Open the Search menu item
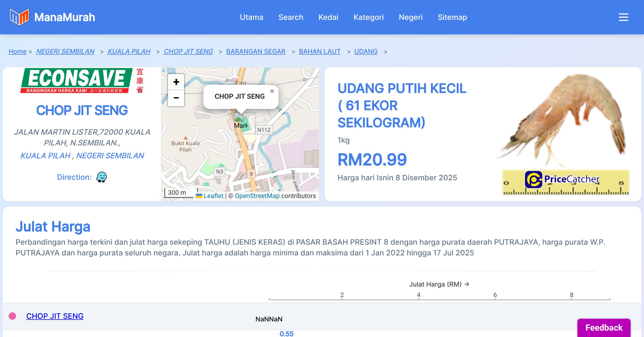The height and width of the screenshot is (337, 644). point(291,17)
